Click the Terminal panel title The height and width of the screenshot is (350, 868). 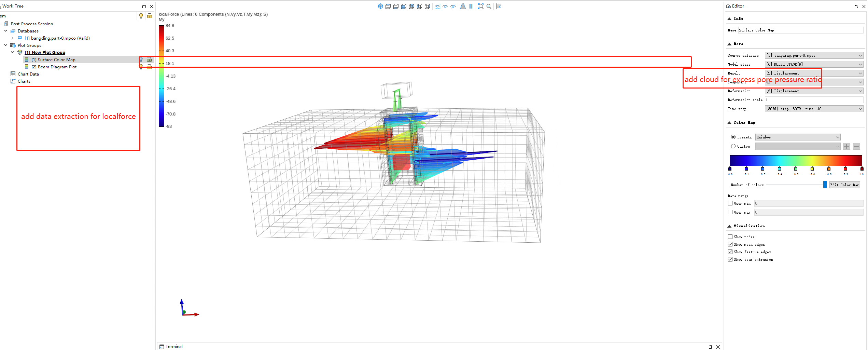[x=174, y=347]
